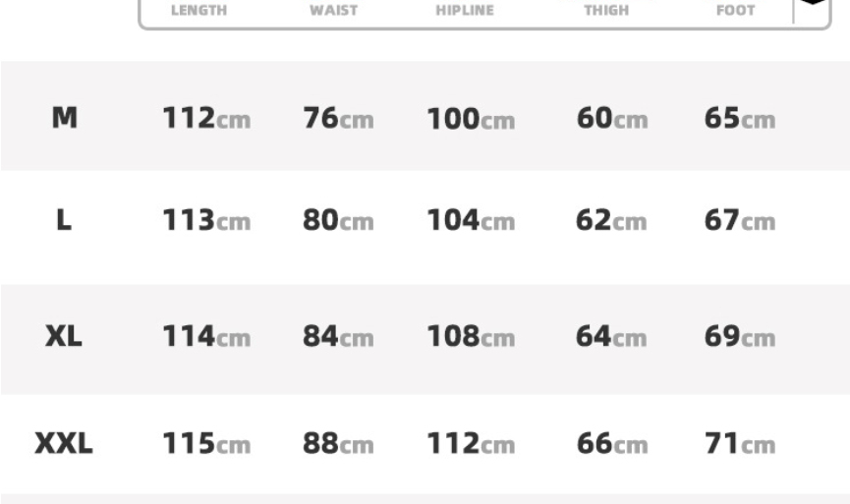Select the L size row label

click(64, 220)
